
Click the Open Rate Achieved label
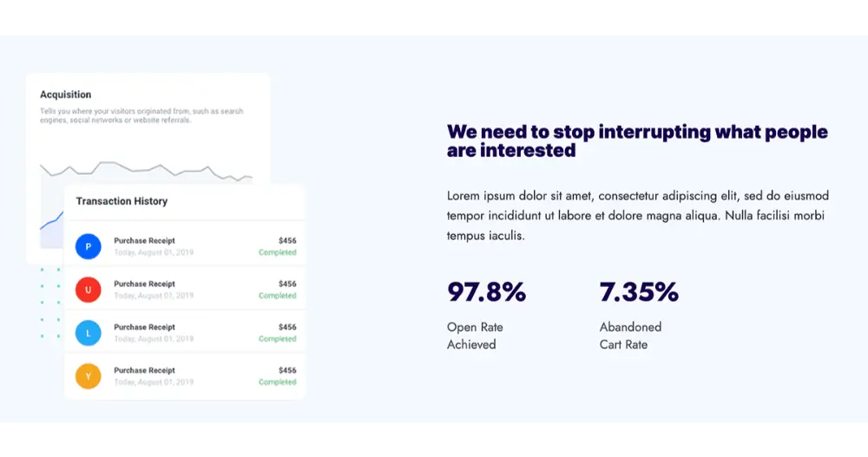click(475, 336)
